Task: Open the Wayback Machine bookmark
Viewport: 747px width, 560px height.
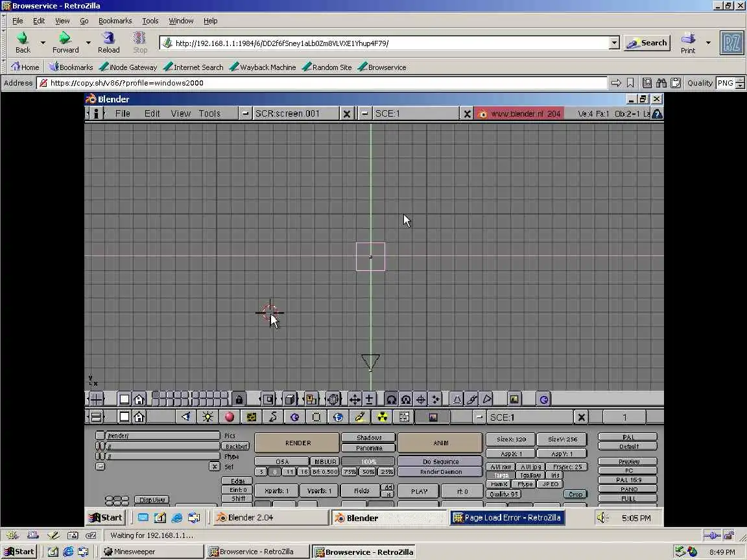Action: click(263, 67)
